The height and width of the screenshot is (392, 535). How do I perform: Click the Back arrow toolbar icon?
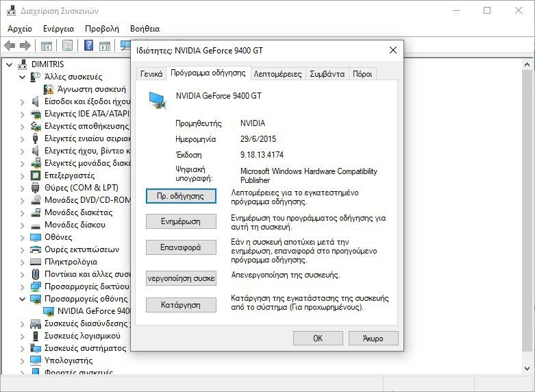point(10,45)
